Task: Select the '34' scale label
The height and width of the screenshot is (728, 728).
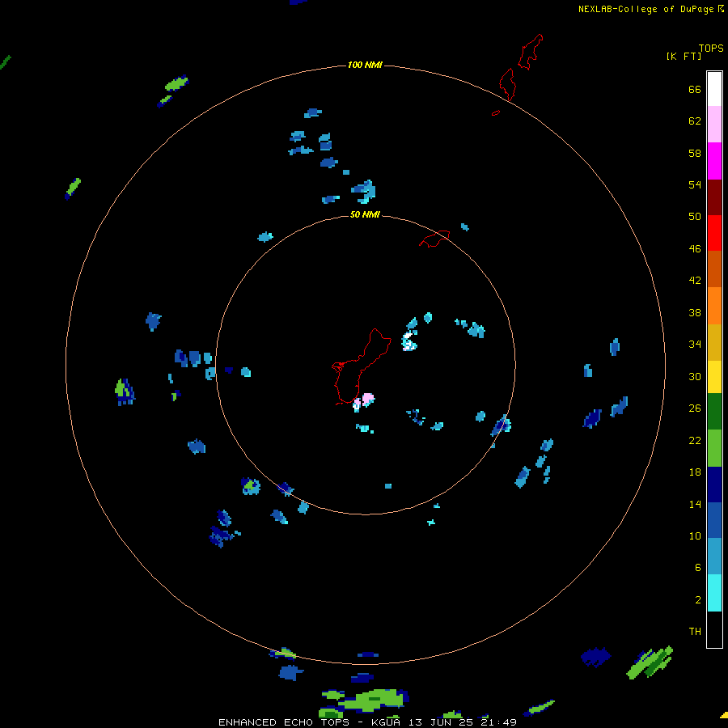Action: tap(695, 345)
